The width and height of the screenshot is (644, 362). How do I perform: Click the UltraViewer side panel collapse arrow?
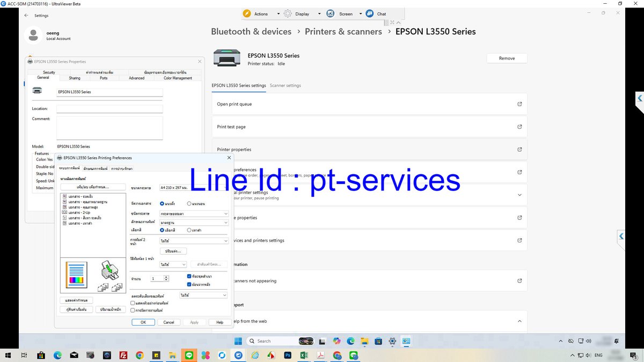(x=640, y=98)
